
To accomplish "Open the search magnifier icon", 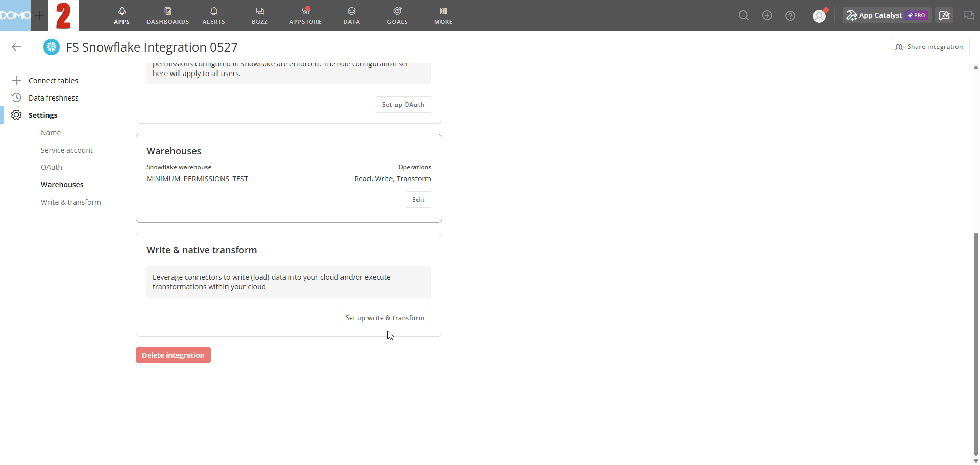I will [x=744, y=16].
